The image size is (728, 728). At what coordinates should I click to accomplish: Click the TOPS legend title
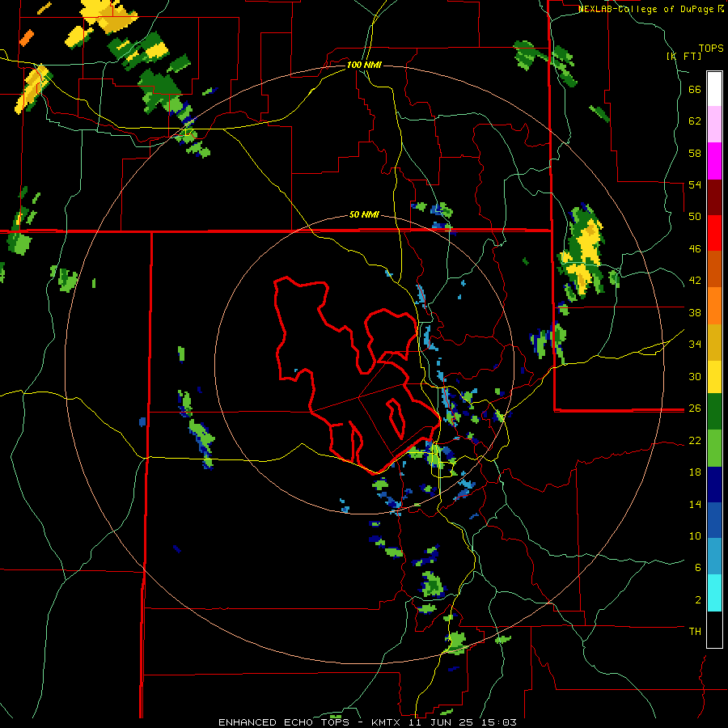(711, 48)
